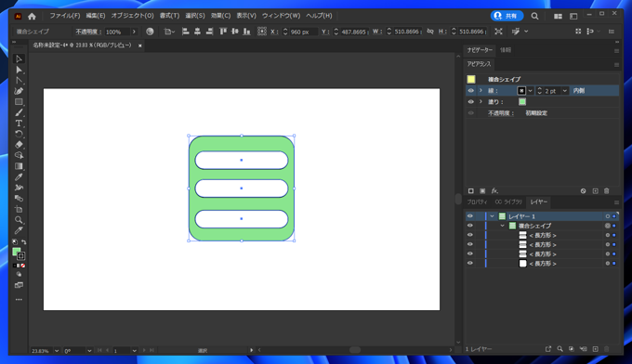
Task: Select the Zoom tool in toolbar
Action: [19, 220]
